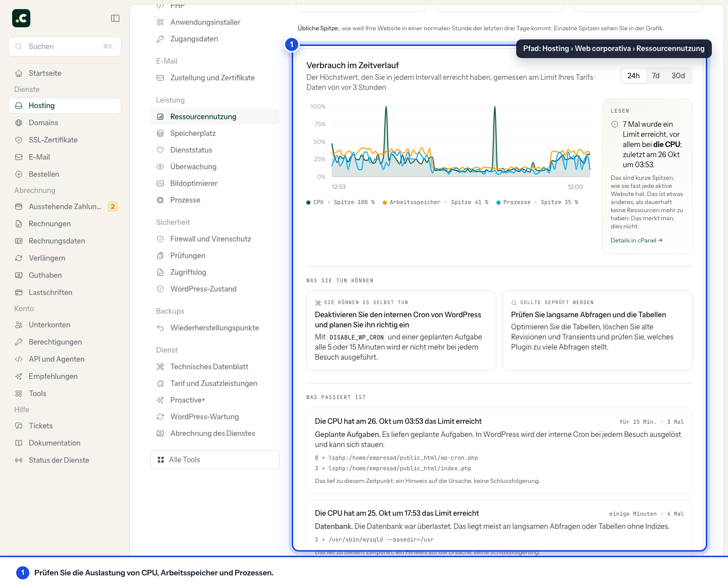This screenshot has width=728, height=588.
Task: Click the Status der Dienste signal icon
Action: (x=19, y=460)
